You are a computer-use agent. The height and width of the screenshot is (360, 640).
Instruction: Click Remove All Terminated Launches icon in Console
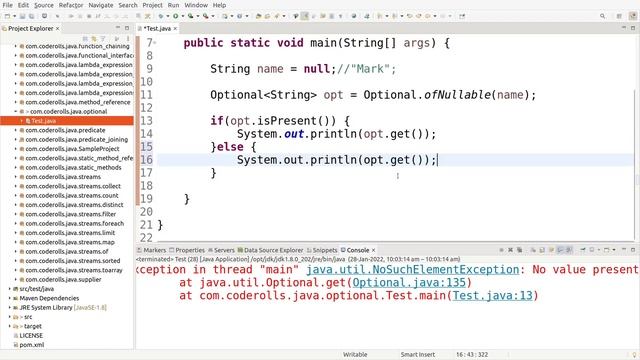click(x=519, y=250)
